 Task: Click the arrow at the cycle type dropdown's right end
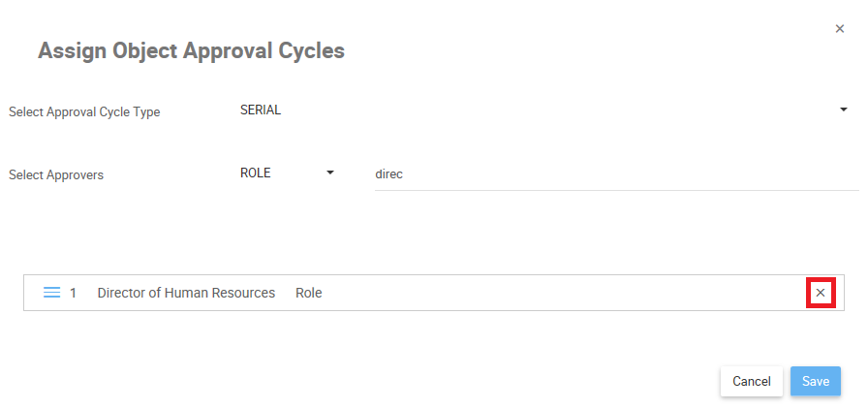[x=843, y=110]
